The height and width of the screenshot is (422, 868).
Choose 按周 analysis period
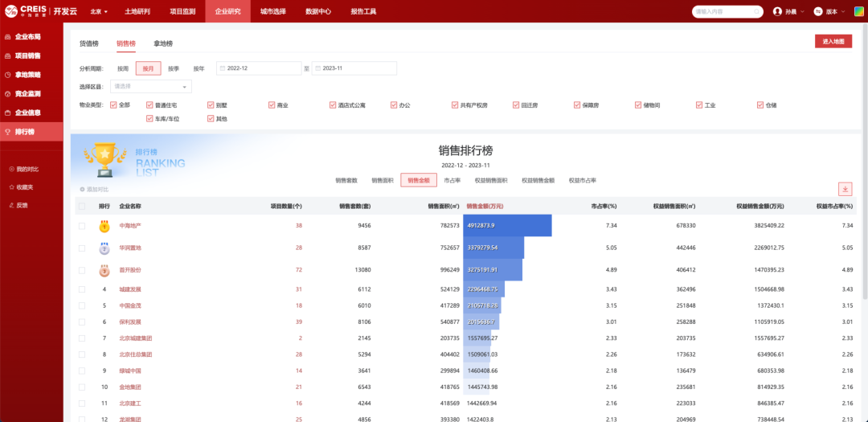click(x=123, y=68)
